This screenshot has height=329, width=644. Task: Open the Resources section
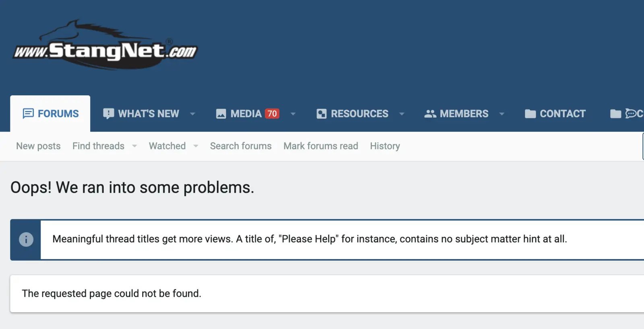click(x=359, y=114)
